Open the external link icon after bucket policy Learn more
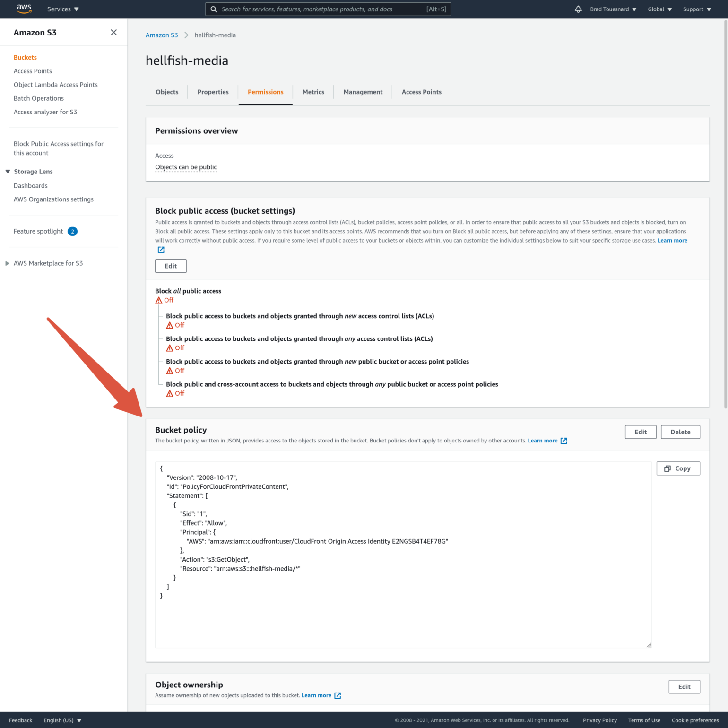Viewport: 728px width, 728px height. 563,440
